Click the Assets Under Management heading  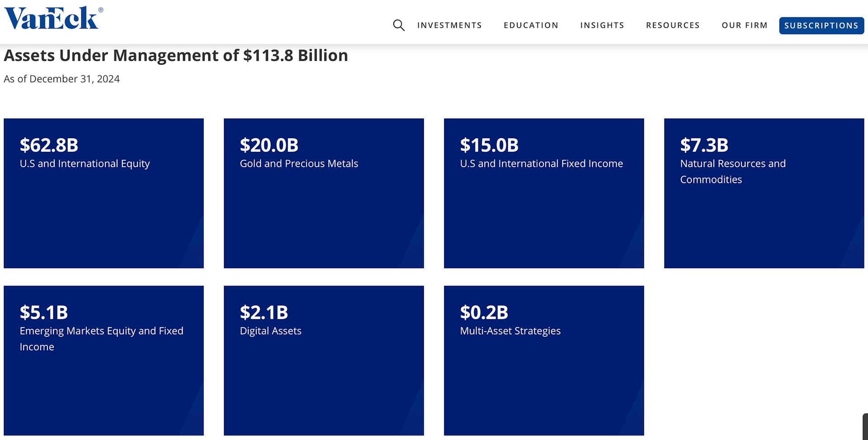[x=176, y=56]
